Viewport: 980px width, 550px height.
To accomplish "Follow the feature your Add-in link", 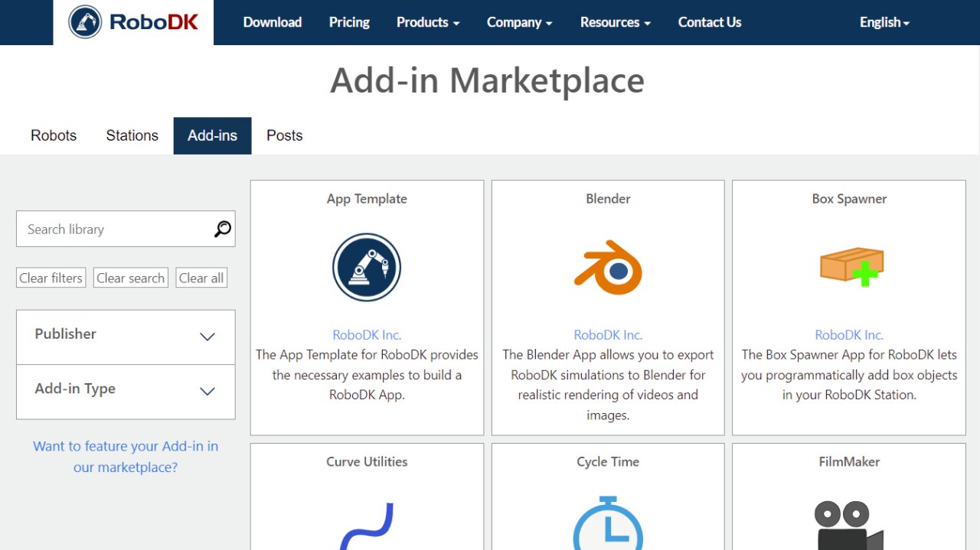I will (x=126, y=457).
